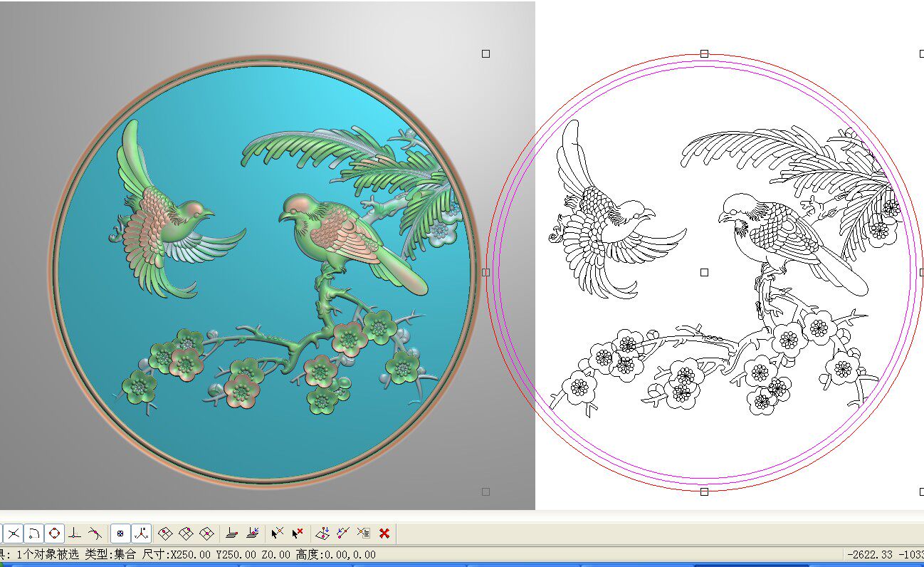Image resolution: width=924 pixels, height=567 pixels.
Task: Toggle the center point snap (dotted circle) icon
Action: coord(120,533)
